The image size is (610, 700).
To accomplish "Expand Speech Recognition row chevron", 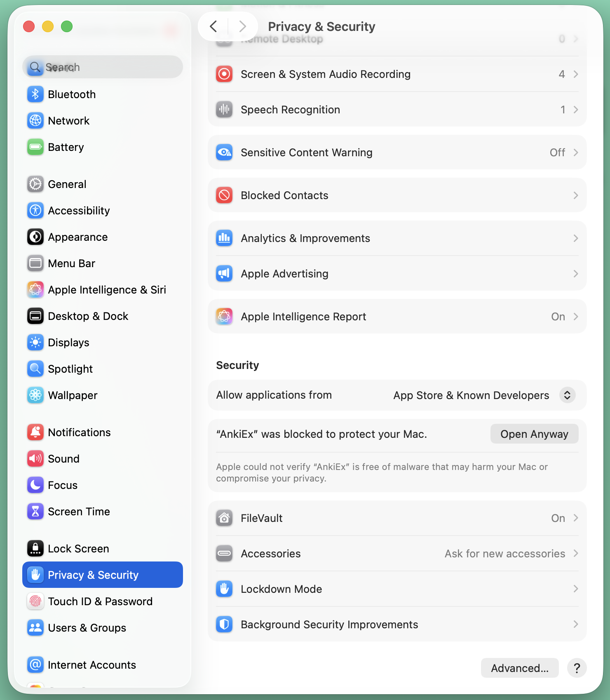I will (576, 110).
